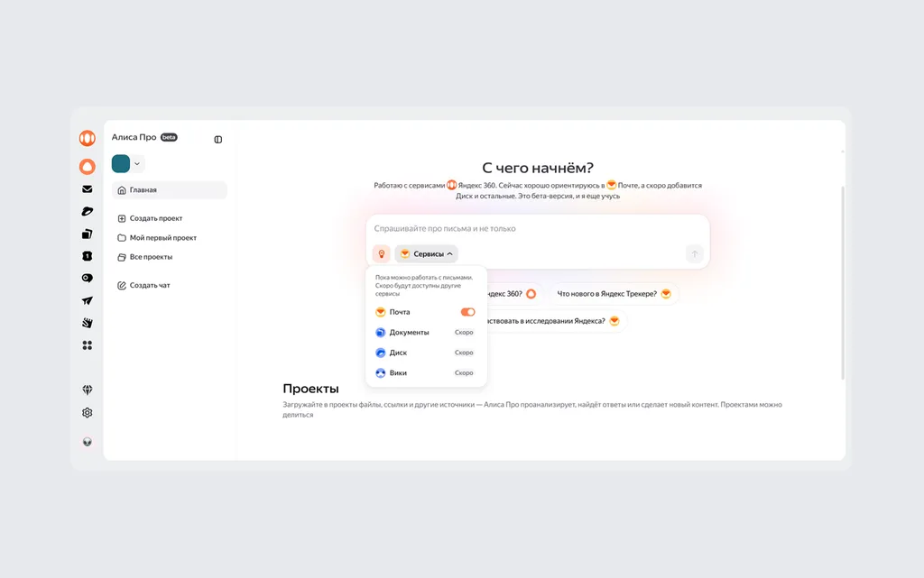This screenshot has width=924, height=578.
Task: Open the Yandex Mail icon in sidebar
Action: (88, 189)
